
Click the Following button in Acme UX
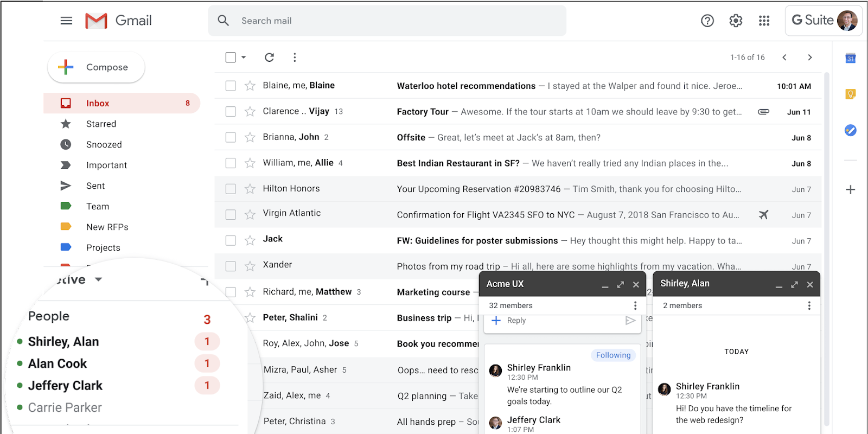pos(613,355)
